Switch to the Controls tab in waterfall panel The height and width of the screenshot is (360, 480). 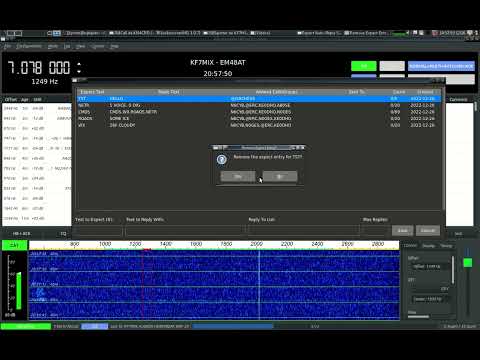point(410,246)
